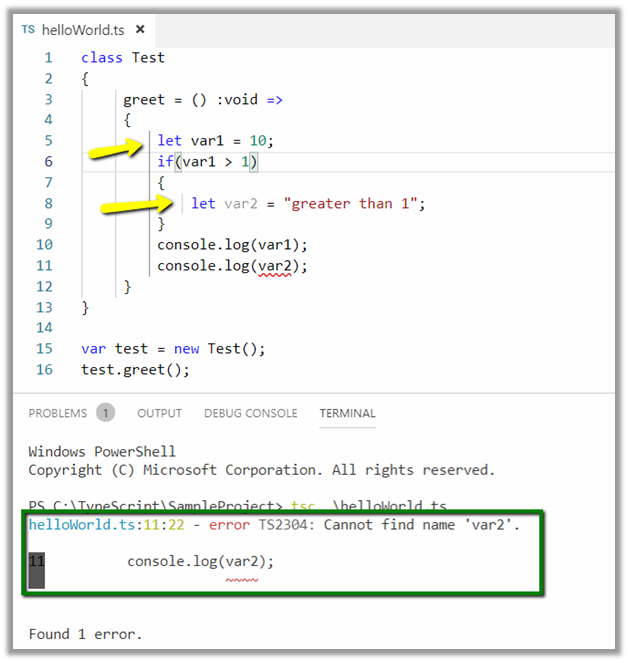Open the DEBUG CONSOLE tab
The width and height of the screenshot is (628, 663).
pyautogui.click(x=250, y=413)
